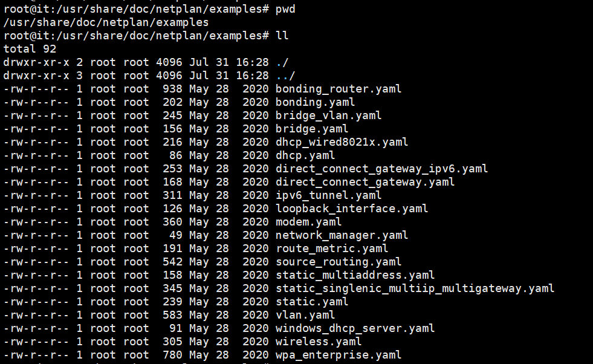The width and height of the screenshot is (593, 364).
Task: Select the bonding.yaml file entry
Action: click(x=315, y=103)
